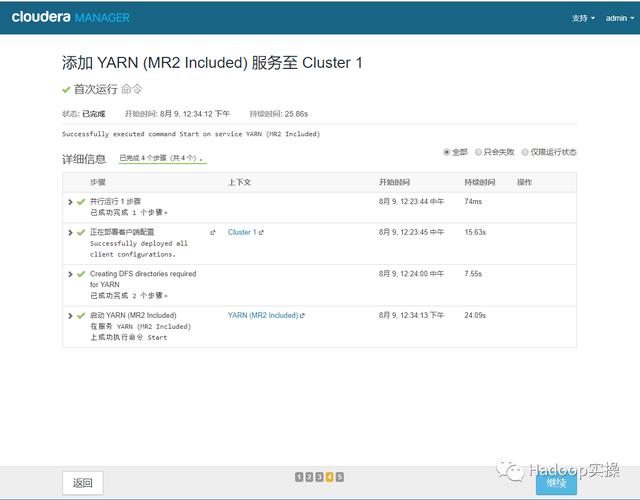Click green check icon for 启动 YARN step

(x=81, y=316)
